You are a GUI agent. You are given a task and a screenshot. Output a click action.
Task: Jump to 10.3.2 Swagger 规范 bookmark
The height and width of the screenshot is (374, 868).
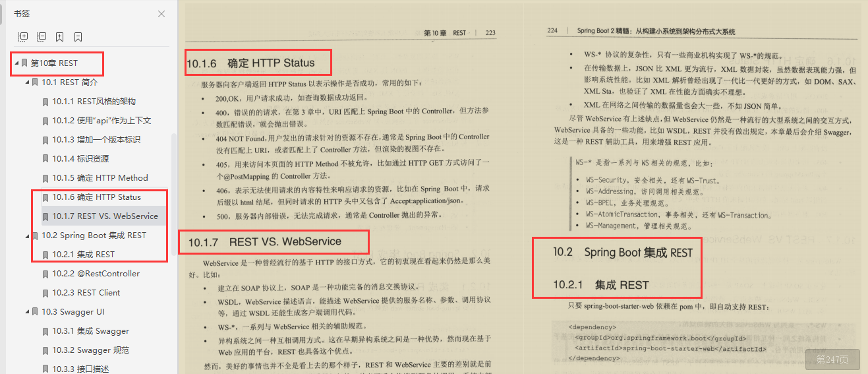pyautogui.click(x=90, y=350)
